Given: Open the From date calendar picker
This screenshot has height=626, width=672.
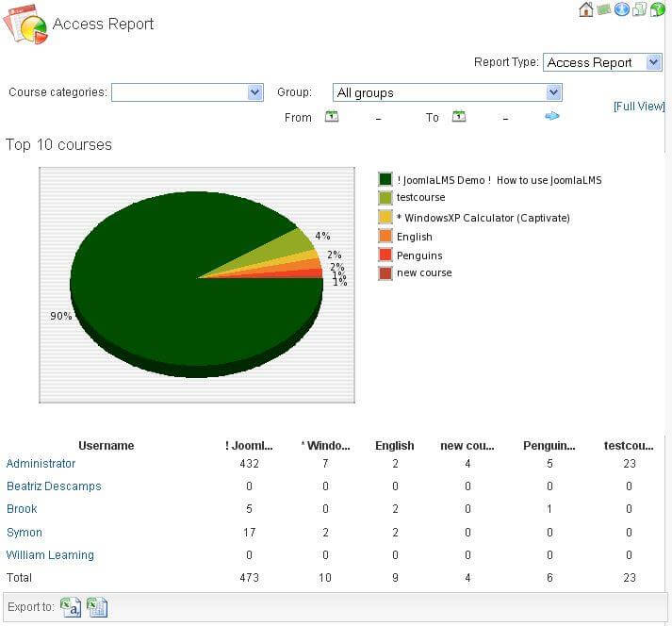Looking at the screenshot, I should tap(331, 116).
